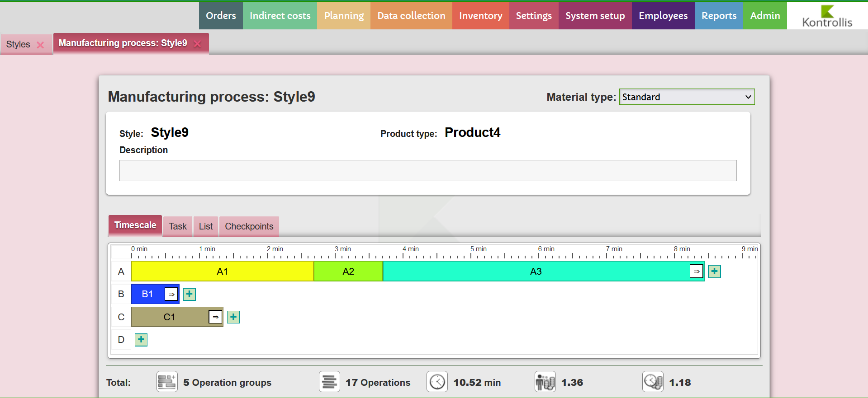Viewport: 868px width, 398px height.
Task: Open the Reports menu
Action: point(719,16)
